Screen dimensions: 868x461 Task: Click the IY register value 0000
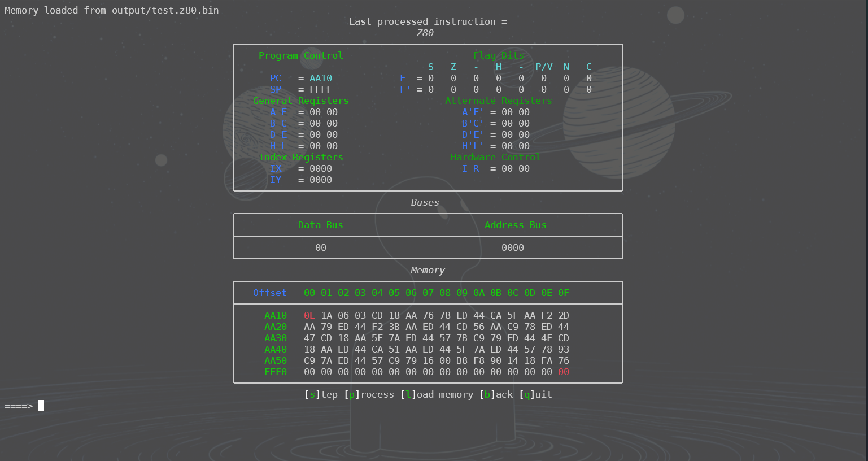coord(321,180)
